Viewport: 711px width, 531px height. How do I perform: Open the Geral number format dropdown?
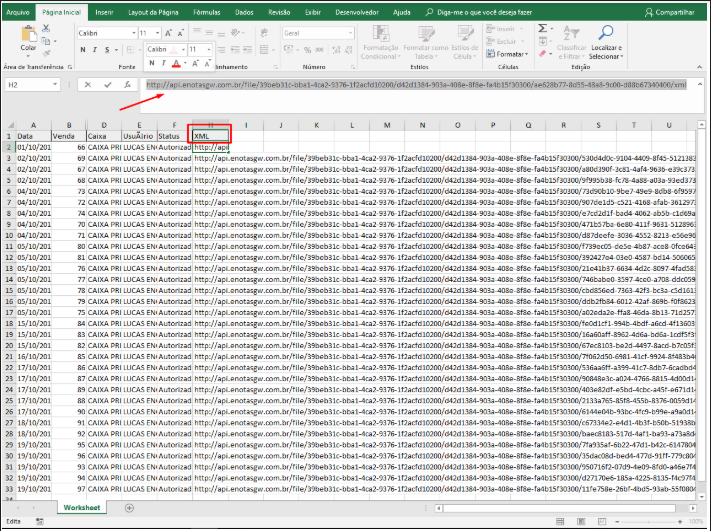pos(351,33)
